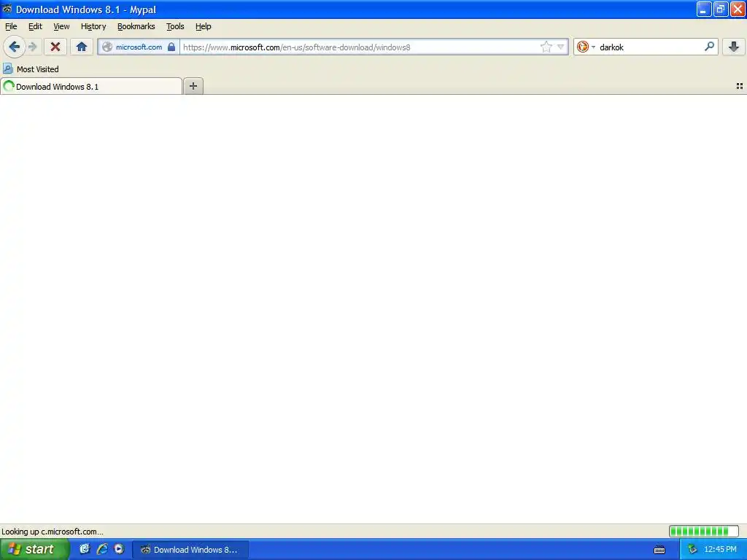Click the Most Visited folder icon
Image resolution: width=747 pixels, height=560 pixels.
(7, 69)
